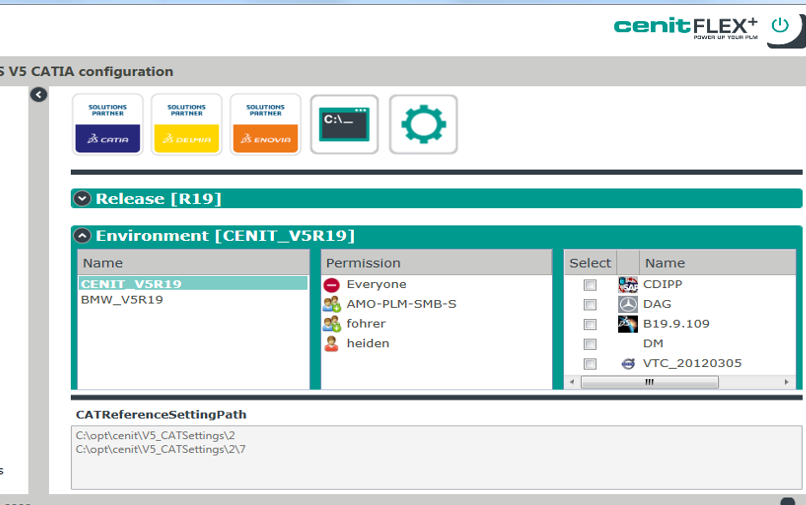The image size is (806, 505).
Task: Click the Mercedes icon beside DAG
Action: pyautogui.click(x=628, y=304)
